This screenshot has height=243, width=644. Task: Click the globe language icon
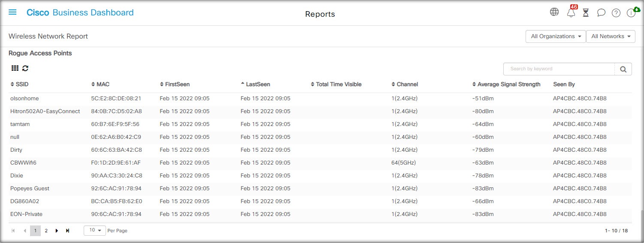pyautogui.click(x=554, y=12)
